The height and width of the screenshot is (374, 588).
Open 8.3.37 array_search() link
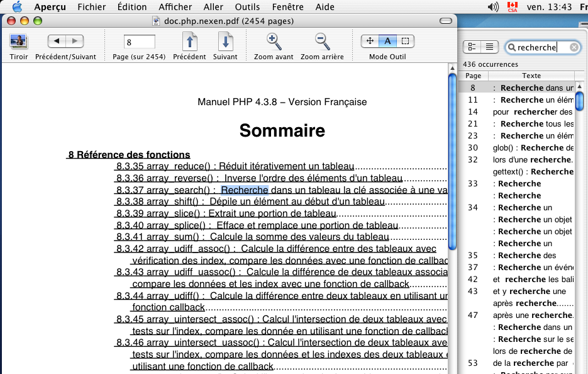280,190
